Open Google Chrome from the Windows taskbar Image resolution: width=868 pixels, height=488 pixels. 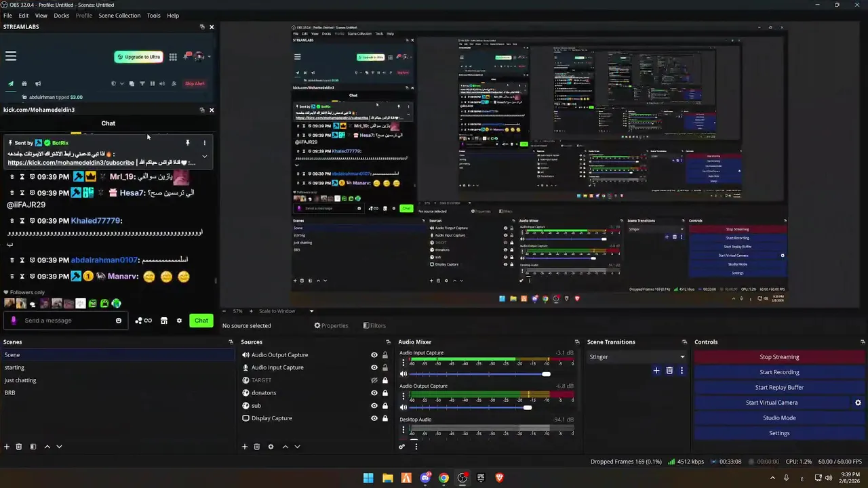click(x=443, y=478)
